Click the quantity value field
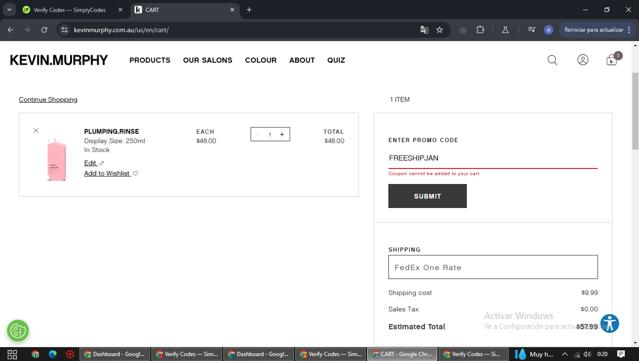 pyautogui.click(x=270, y=134)
